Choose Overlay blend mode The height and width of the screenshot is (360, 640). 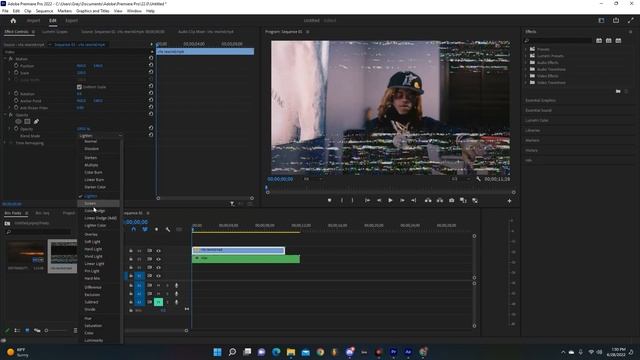(91, 234)
